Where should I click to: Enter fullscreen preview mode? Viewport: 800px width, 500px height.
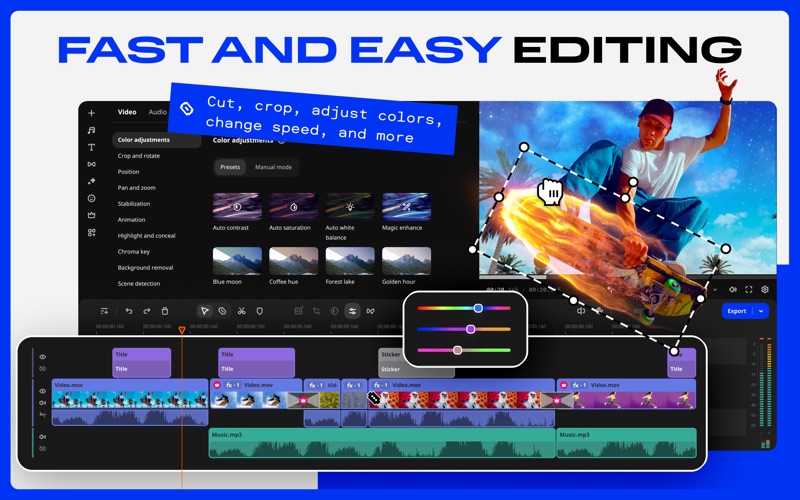(748, 289)
